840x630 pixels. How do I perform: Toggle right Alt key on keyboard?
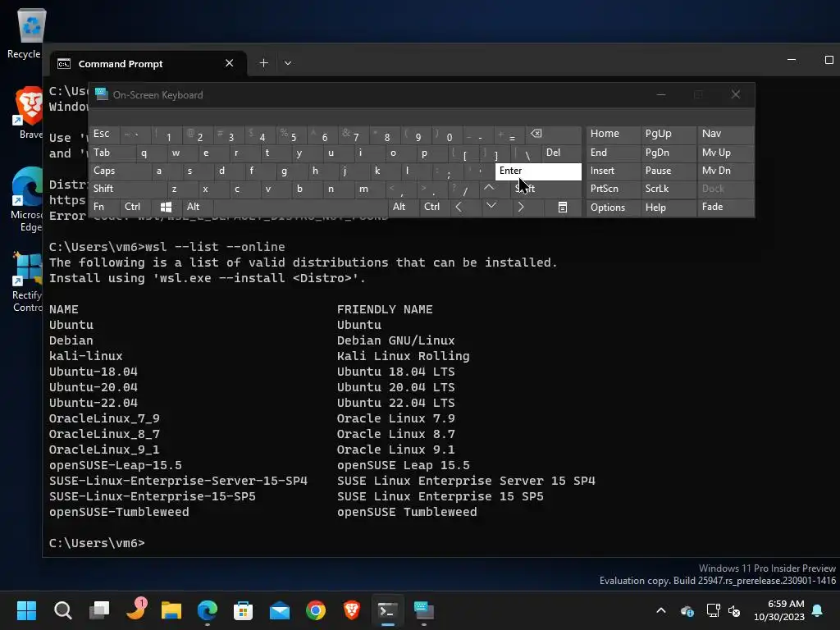(x=404, y=207)
